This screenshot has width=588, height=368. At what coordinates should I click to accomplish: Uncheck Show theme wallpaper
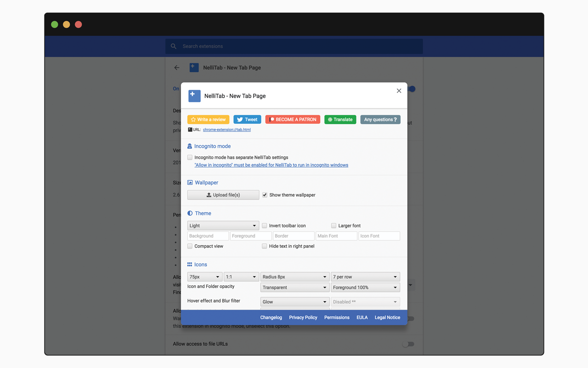(x=265, y=195)
